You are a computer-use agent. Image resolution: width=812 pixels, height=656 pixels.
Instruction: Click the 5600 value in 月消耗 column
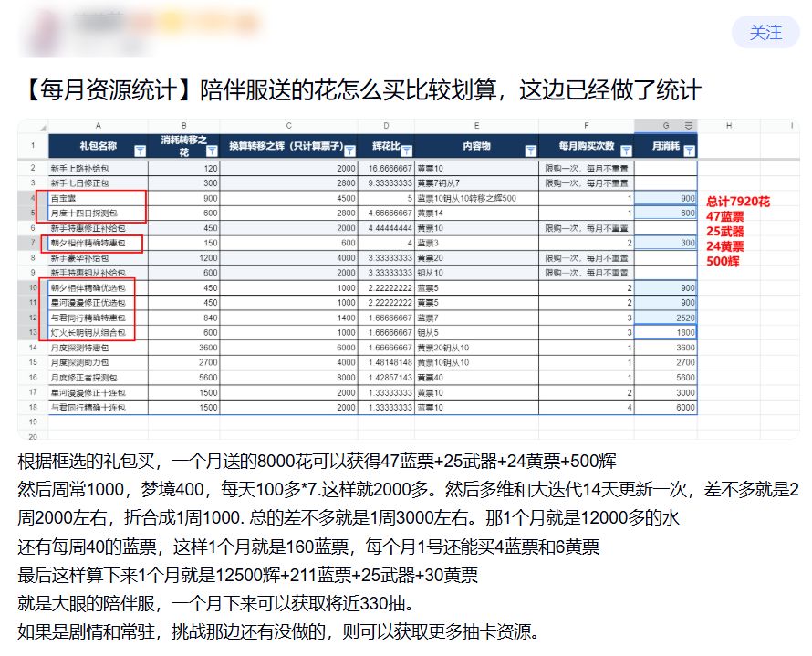tap(666, 378)
